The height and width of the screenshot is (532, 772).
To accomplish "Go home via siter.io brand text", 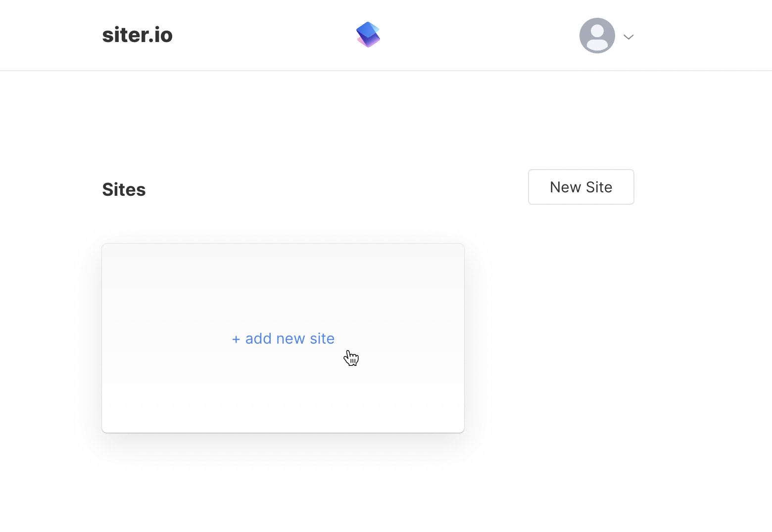I will (x=137, y=35).
